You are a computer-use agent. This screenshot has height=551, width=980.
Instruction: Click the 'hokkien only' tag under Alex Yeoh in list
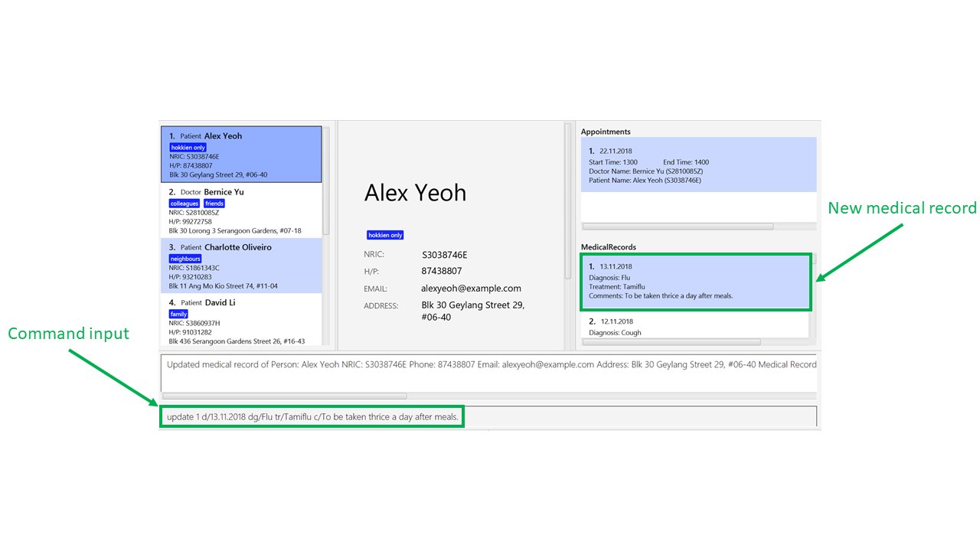[x=188, y=147]
